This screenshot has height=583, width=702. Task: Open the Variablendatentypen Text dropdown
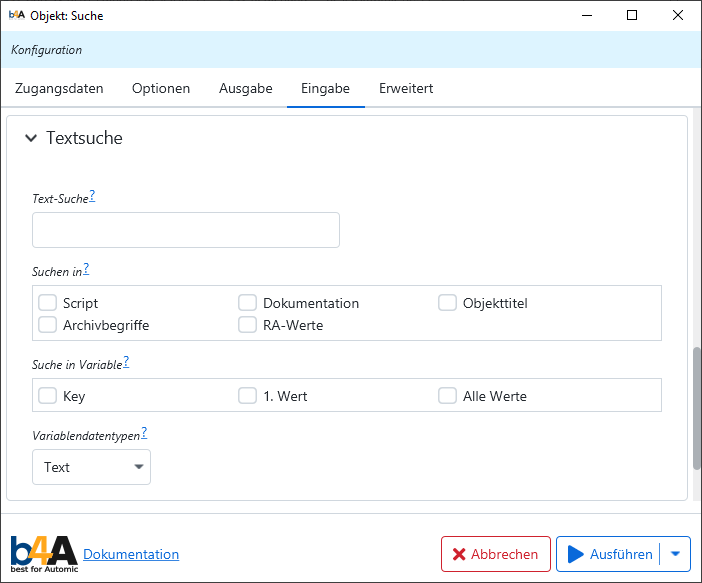[x=91, y=467]
